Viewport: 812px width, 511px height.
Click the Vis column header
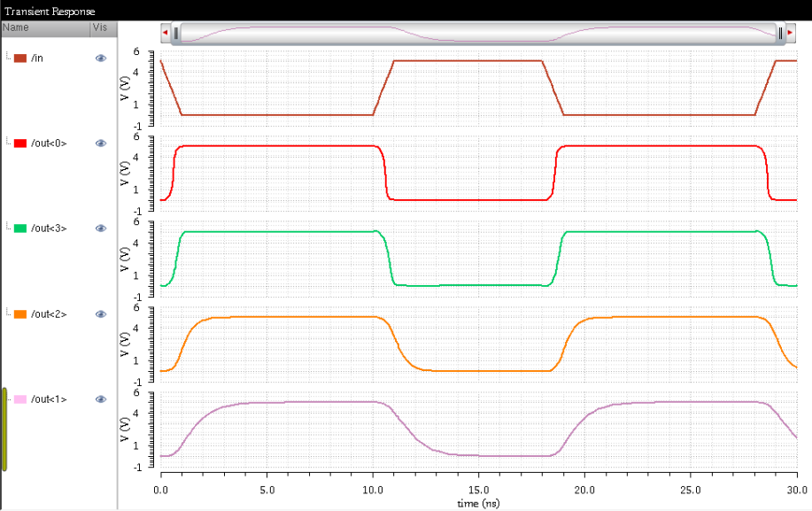100,27
